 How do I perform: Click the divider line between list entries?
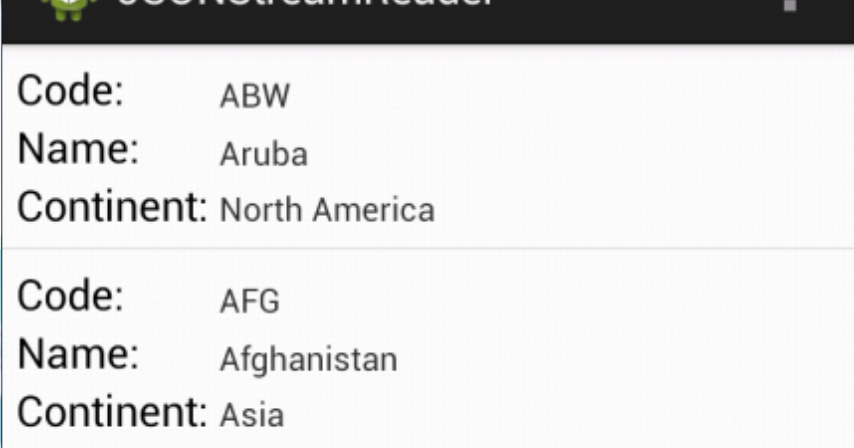428,249
